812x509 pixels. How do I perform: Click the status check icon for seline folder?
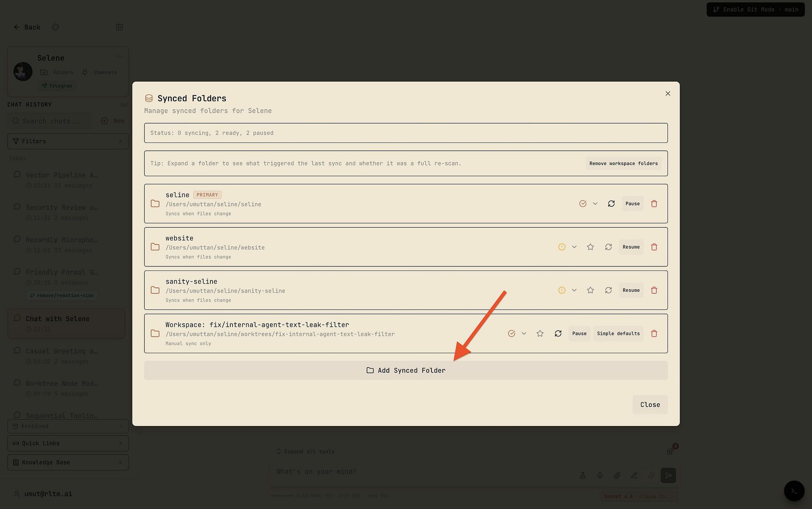click(x=583, y=204)
